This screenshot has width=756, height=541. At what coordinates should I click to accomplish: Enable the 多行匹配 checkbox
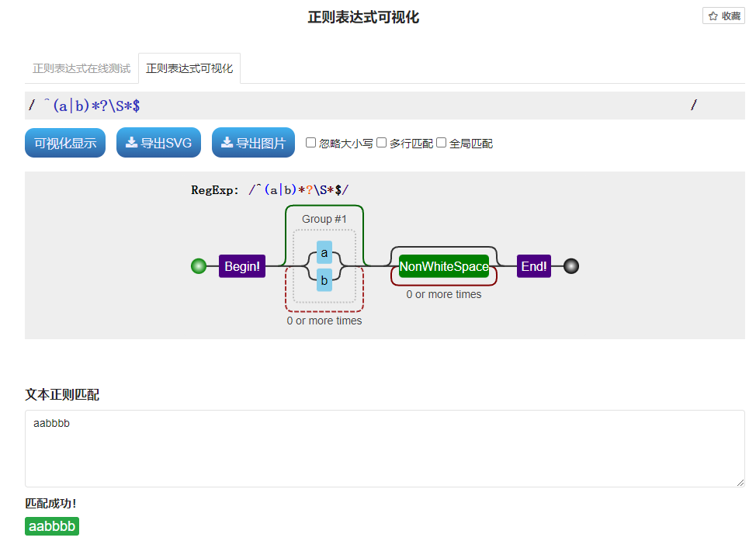pos(381,142)
